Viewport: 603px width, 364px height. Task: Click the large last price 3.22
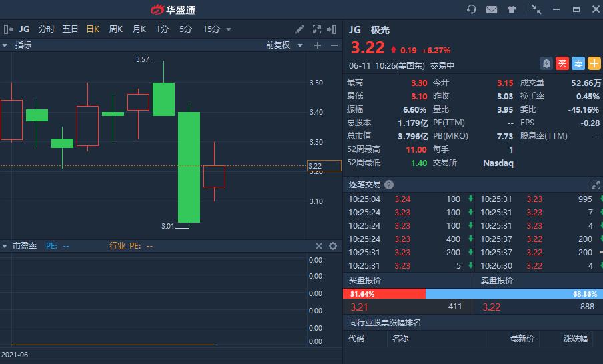[368, 47]
